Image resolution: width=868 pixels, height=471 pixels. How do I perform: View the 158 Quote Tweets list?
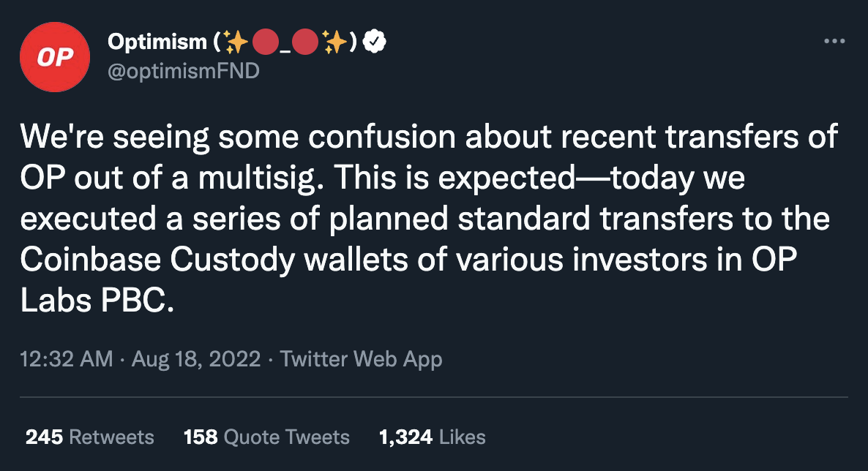click(x=266, y=437)
